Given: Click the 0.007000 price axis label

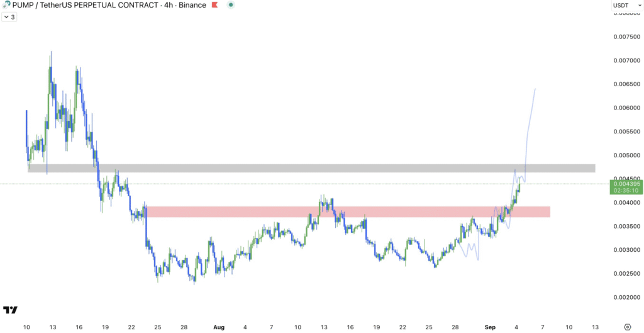Looking at the screenshot, I should click(627, 60).
